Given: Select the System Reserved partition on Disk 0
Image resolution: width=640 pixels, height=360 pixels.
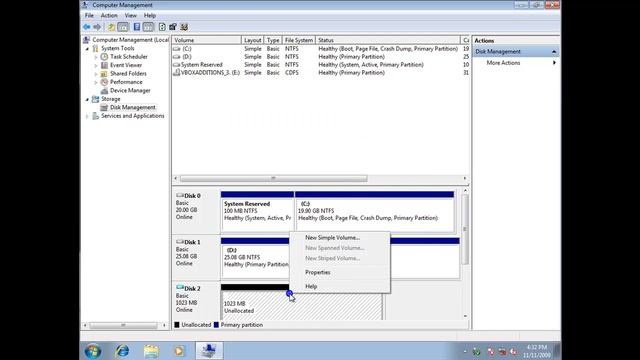Looking at the screenshot, I should tap(257, 211).
